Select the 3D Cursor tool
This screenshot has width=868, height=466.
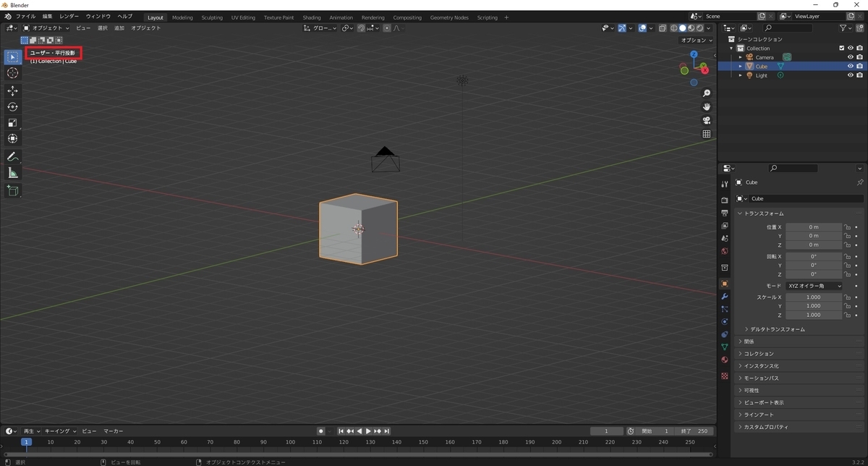tap(12, 73)
